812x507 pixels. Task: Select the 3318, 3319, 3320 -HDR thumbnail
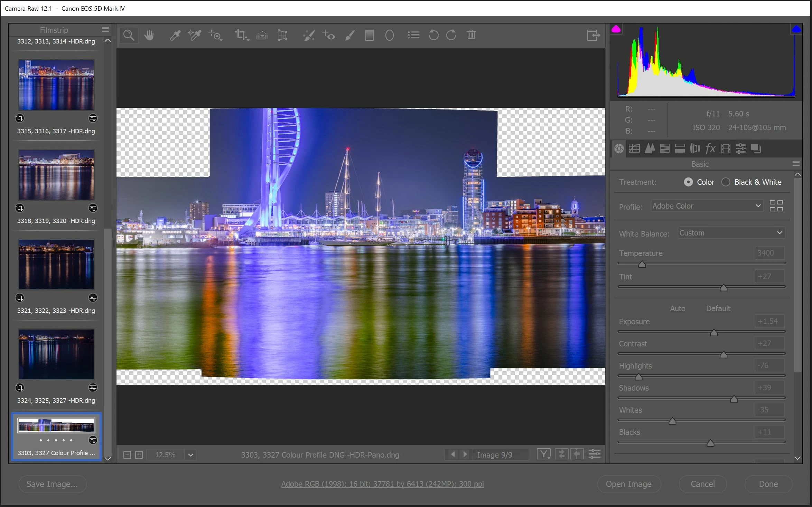click(56, 175)
